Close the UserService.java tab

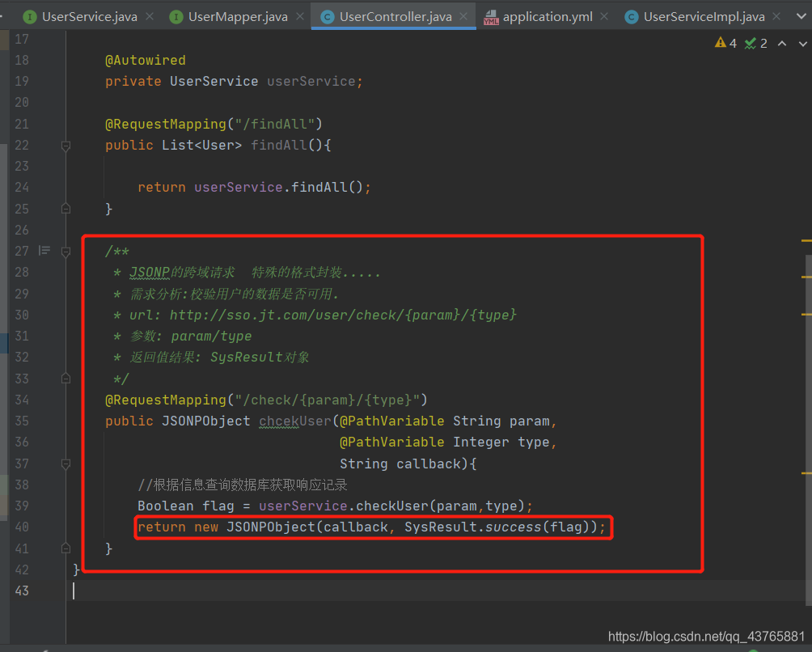150,16
